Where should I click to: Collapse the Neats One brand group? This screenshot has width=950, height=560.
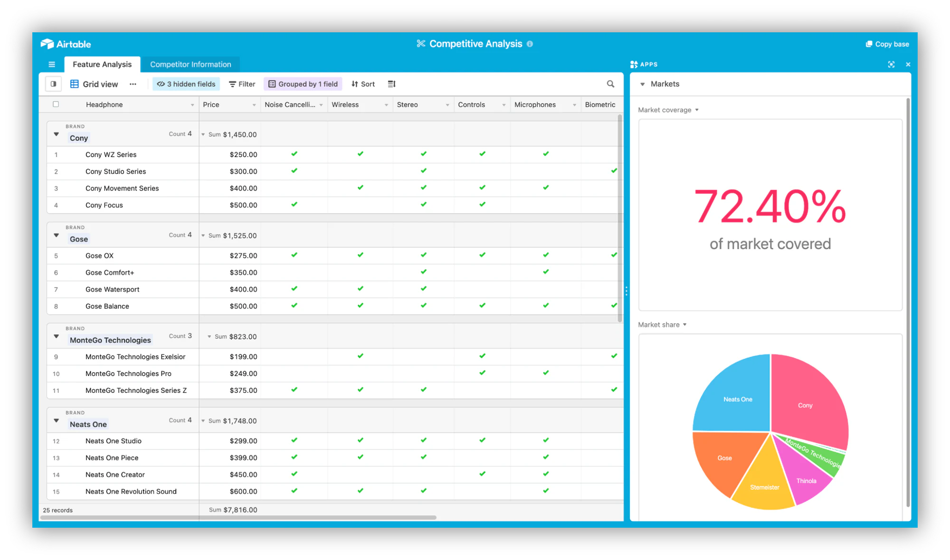[x=56, y=421]
